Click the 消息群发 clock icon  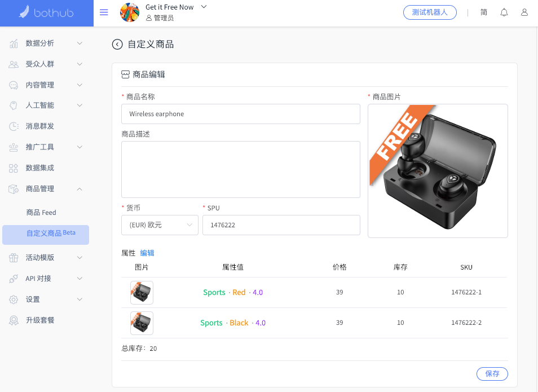(14, 126)
